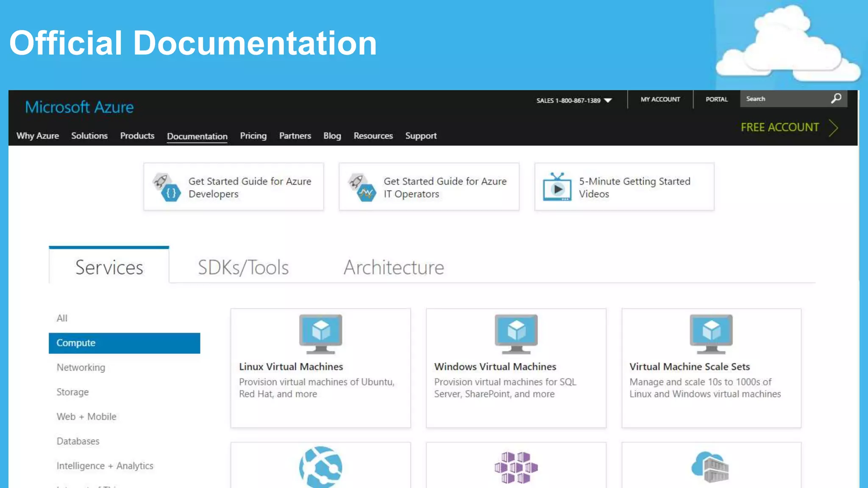Click the My Account link
The width and height of the screenshot is (868, 488).
click(x=660, y=99)
